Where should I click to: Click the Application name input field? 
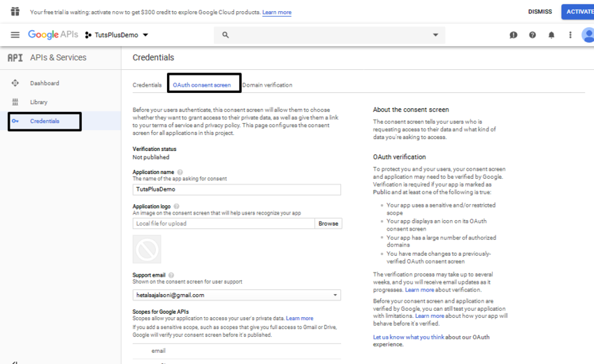coord(237,189)
